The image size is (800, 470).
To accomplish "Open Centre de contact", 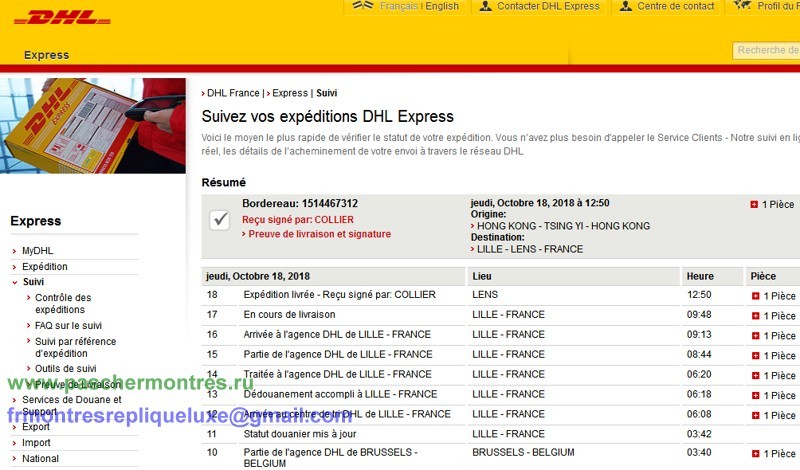I will point(676,6).
